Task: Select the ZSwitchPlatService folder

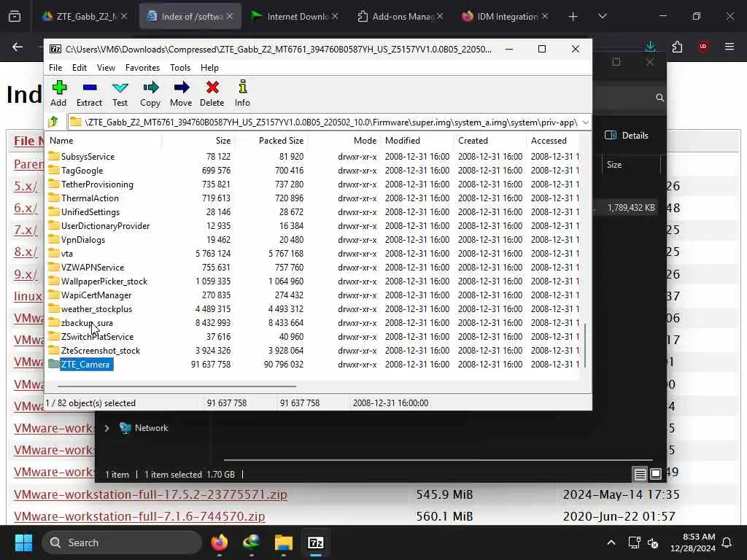Action: (97, 336)
